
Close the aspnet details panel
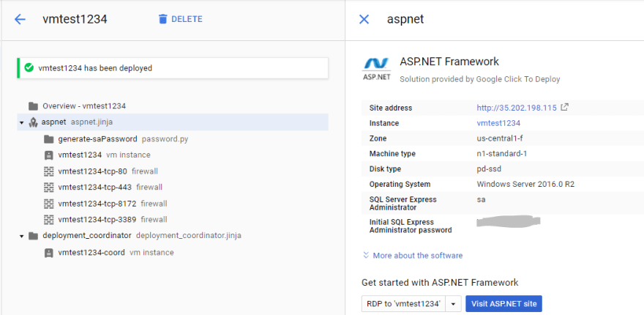364,19
